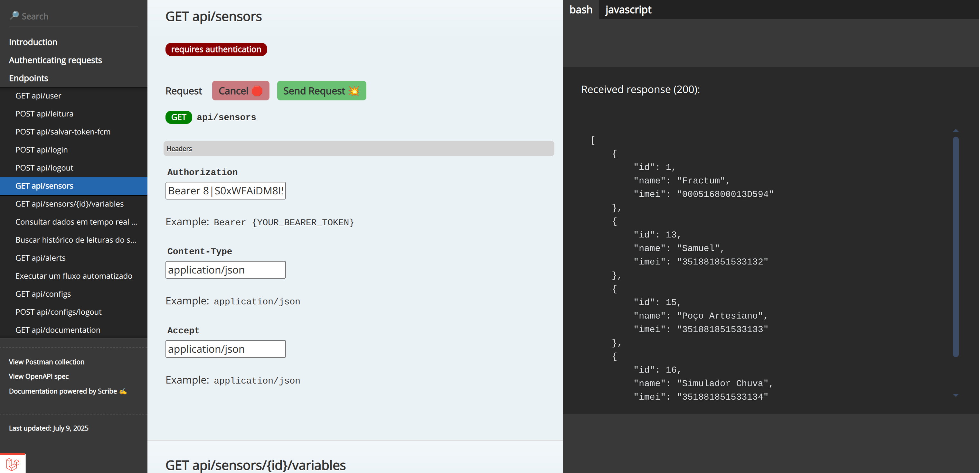Click the magnifier icon in the search box

(x=14, y=15)
